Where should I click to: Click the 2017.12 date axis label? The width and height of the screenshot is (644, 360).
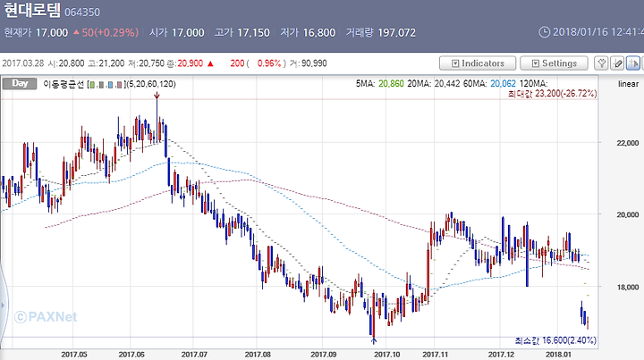tap(501, 355)
